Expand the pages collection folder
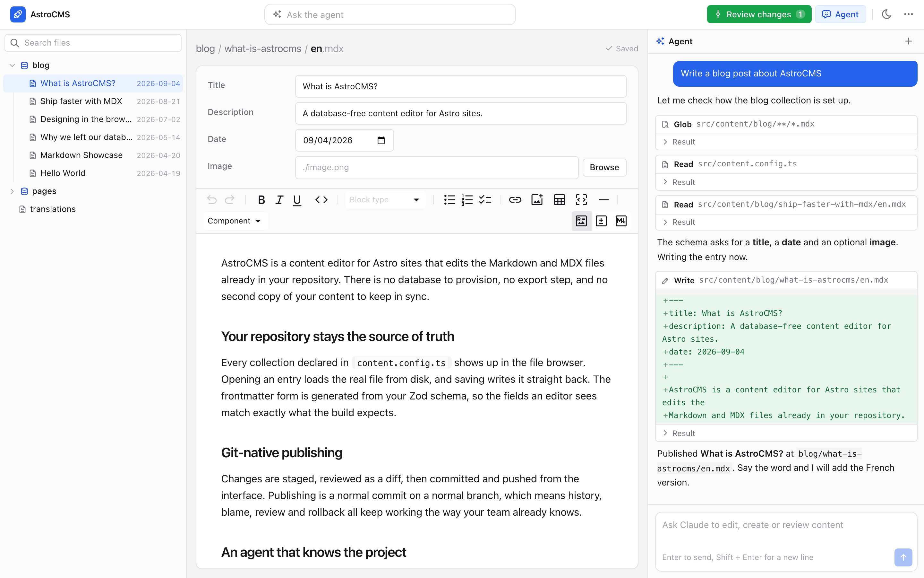This screenshot has width=924, height=578. (12, 191)
